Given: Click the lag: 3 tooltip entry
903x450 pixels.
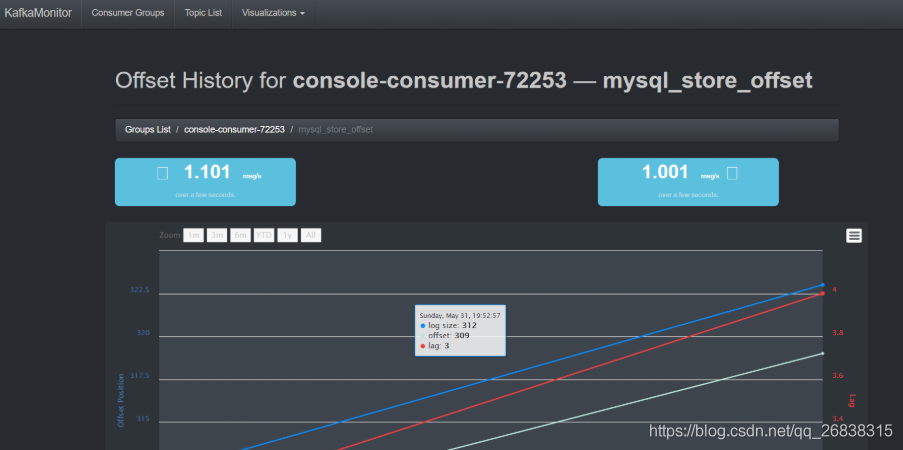Looking at the screenshot, I should click(435, 346).
